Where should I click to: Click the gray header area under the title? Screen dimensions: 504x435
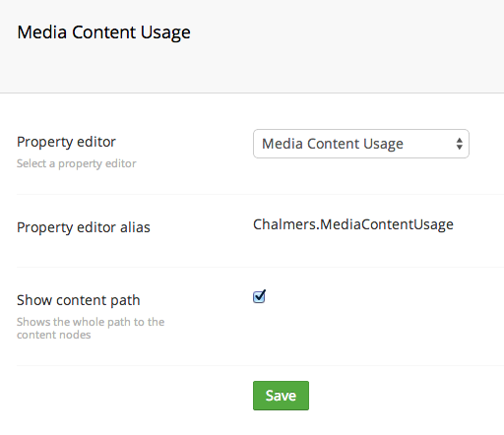tap(252, 71)
